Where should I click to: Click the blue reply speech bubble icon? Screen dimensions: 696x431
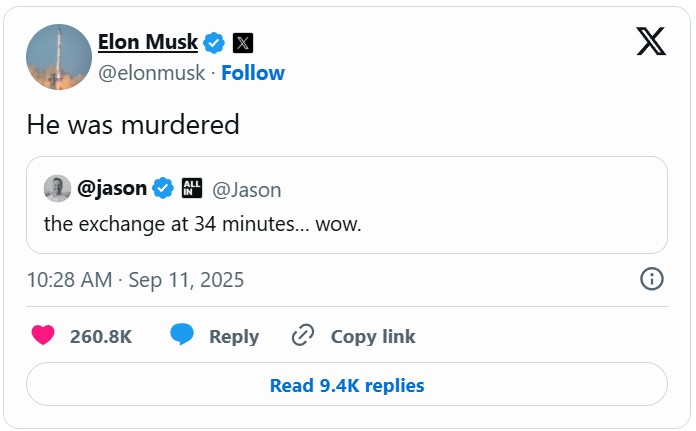(x=182, y=336)
